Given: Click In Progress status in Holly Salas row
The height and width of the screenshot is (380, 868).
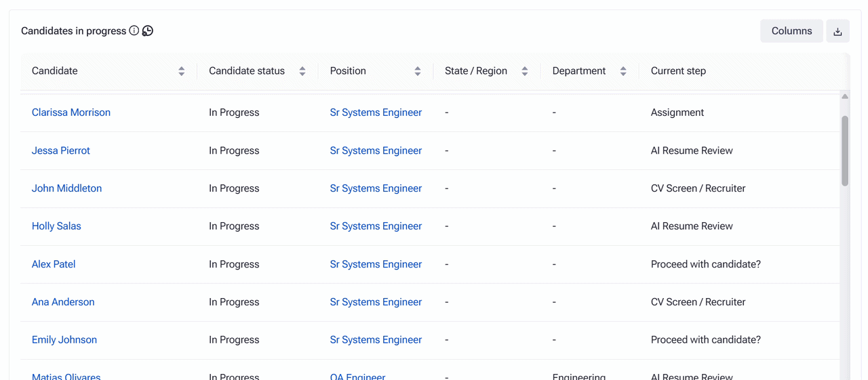Looking at the screenshot, I should (234, 226).
